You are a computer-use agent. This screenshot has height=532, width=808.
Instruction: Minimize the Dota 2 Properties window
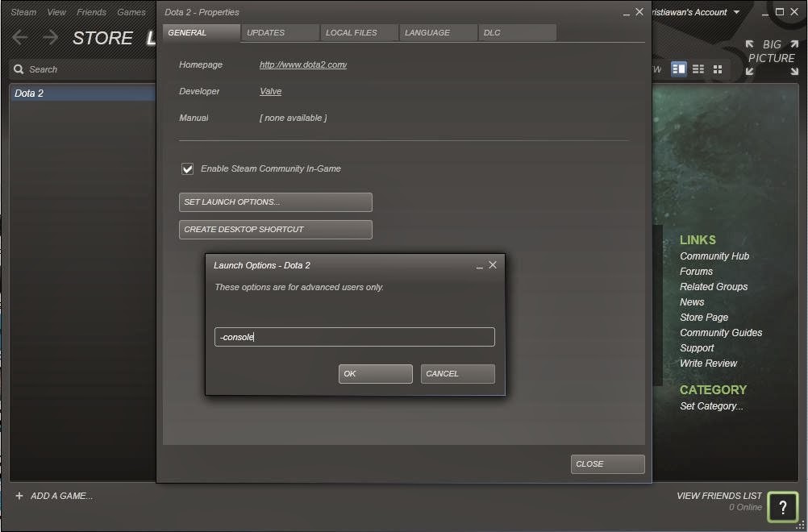click(x=626, y=13)
